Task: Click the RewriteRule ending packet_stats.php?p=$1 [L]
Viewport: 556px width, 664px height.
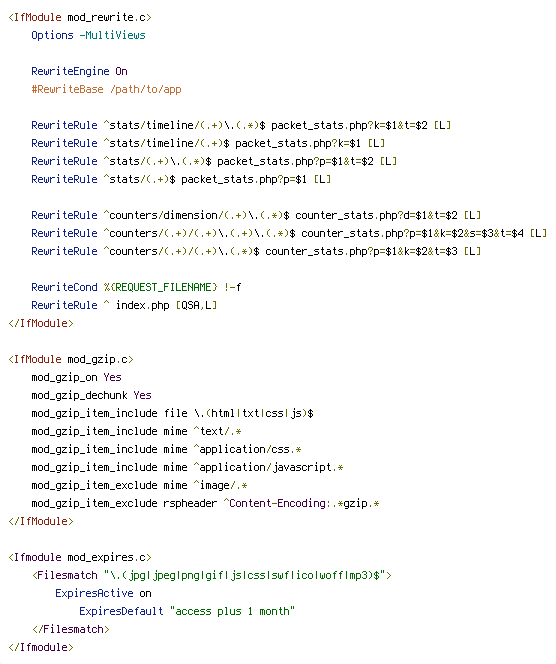Action: point(181,179)
